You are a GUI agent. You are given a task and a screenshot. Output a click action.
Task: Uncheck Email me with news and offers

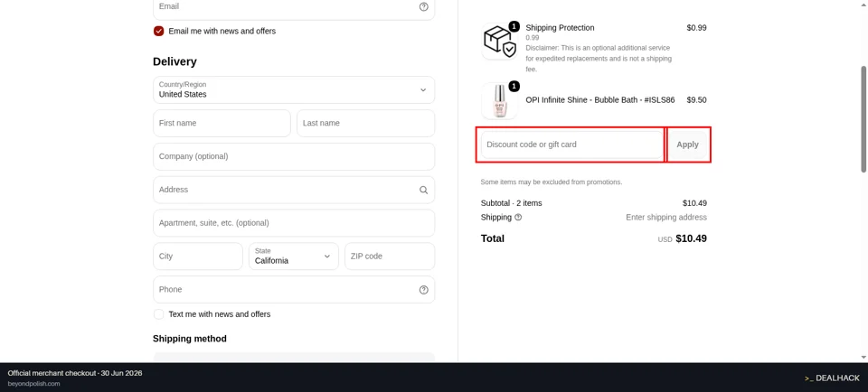pyautogui.click(x=159, y=31)
